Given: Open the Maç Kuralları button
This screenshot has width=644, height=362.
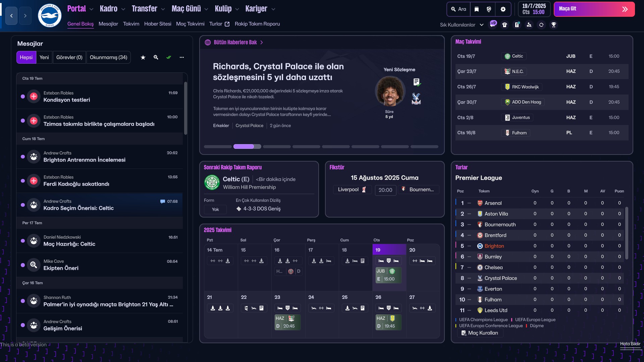Looking at the screenshot, I should tap(480, 333).
